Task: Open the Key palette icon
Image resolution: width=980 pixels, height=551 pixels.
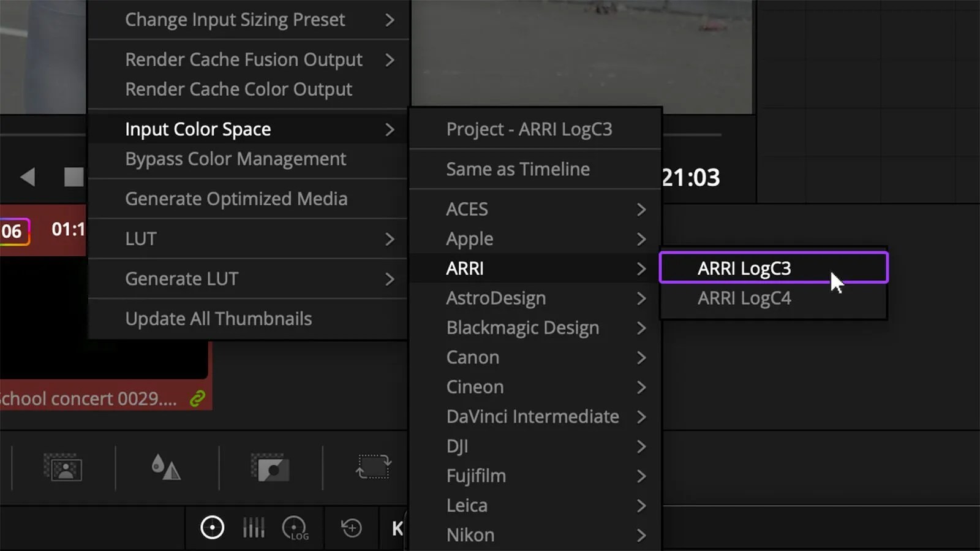Action: 270,468
